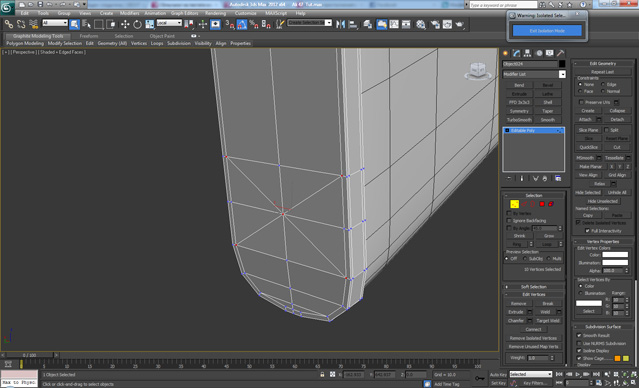Open the Local reference coordinate dropdown
This screenshot has height=388, width=639.
169,23
